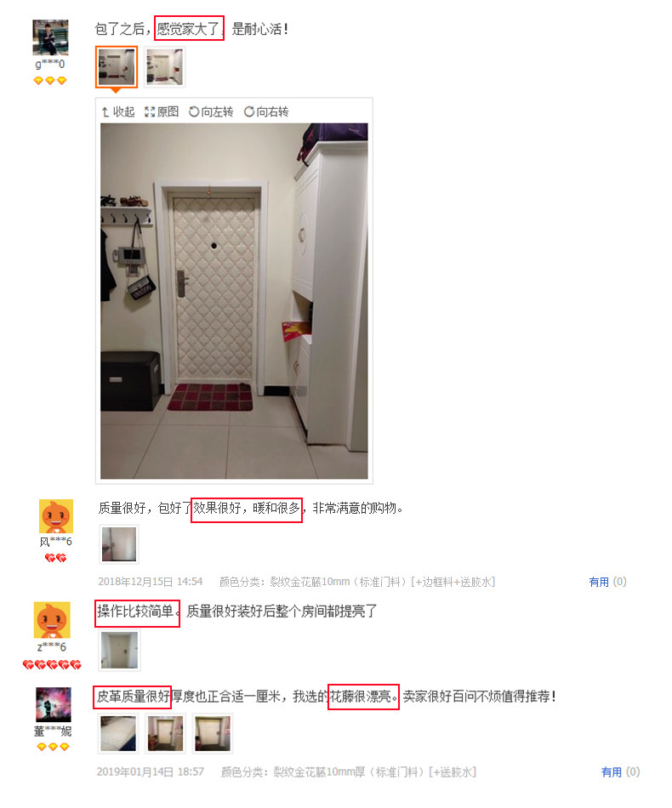Image resolution: width=672 pixels, height=808 pixels.
Task: Open the thumbnail in z***6's review
Action: pyautogui.click(x=120, y=651)
